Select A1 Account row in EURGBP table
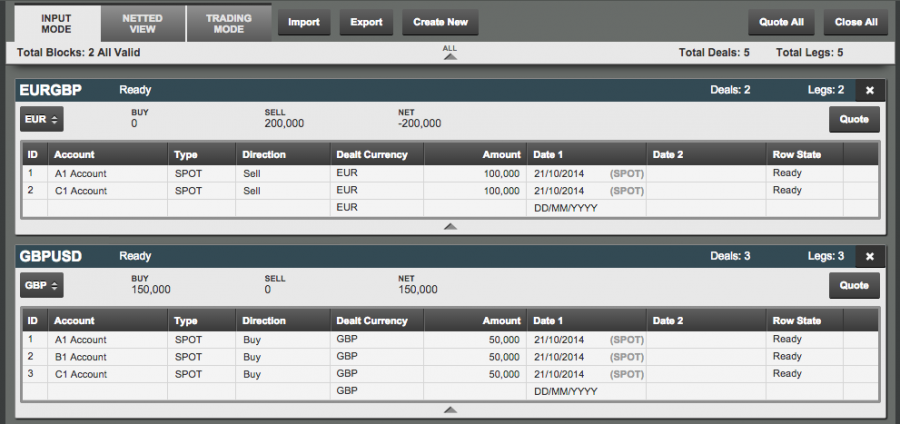The height and width of the screenshot is (424, 900). [x=450, y=173]
